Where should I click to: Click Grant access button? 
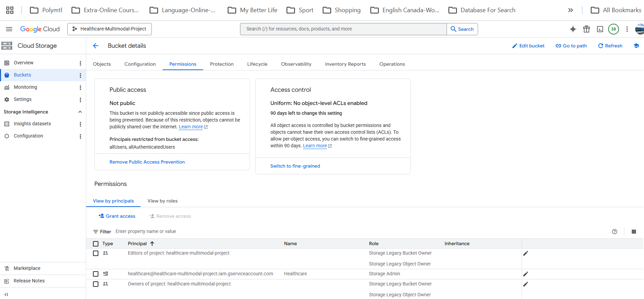[117, 216]
